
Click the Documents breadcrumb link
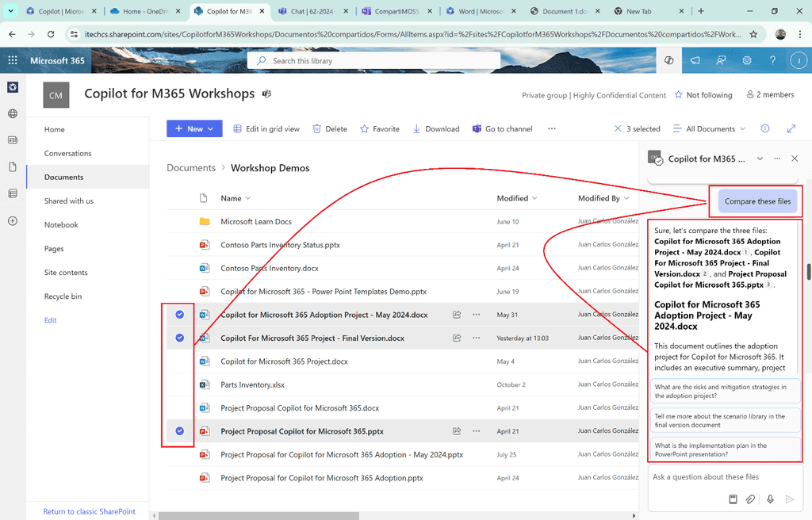coord(191,168)
